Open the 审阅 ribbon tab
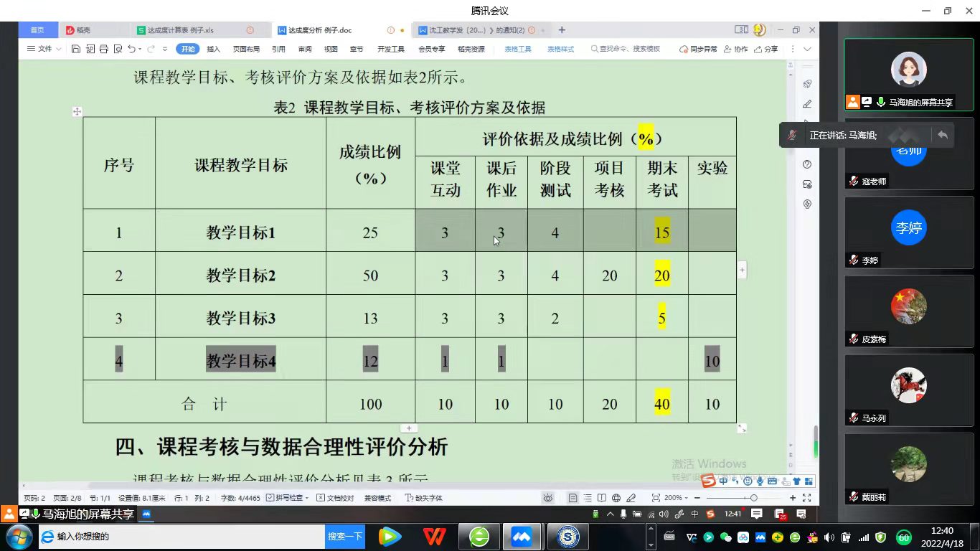Screen dimensions: 980x551 (305, 49)
